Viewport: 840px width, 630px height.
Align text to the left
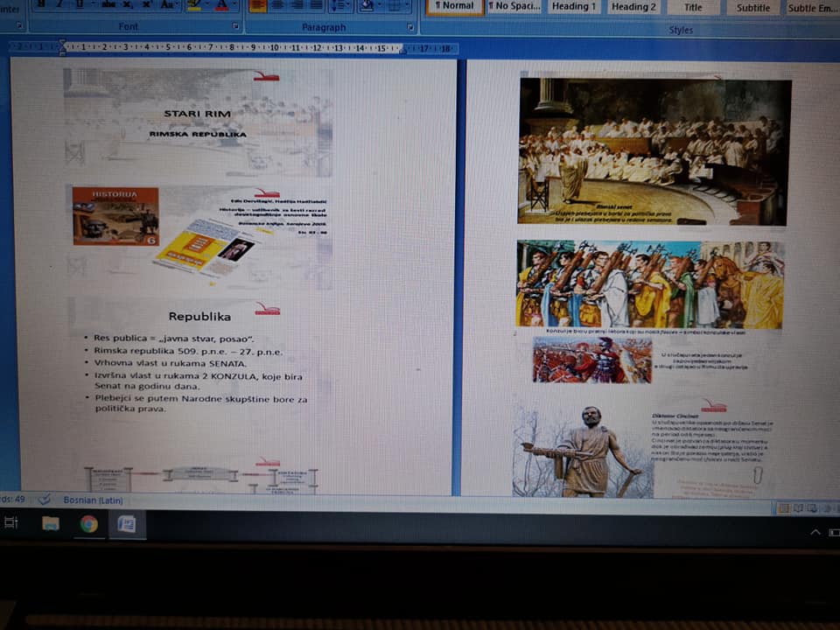257,5
